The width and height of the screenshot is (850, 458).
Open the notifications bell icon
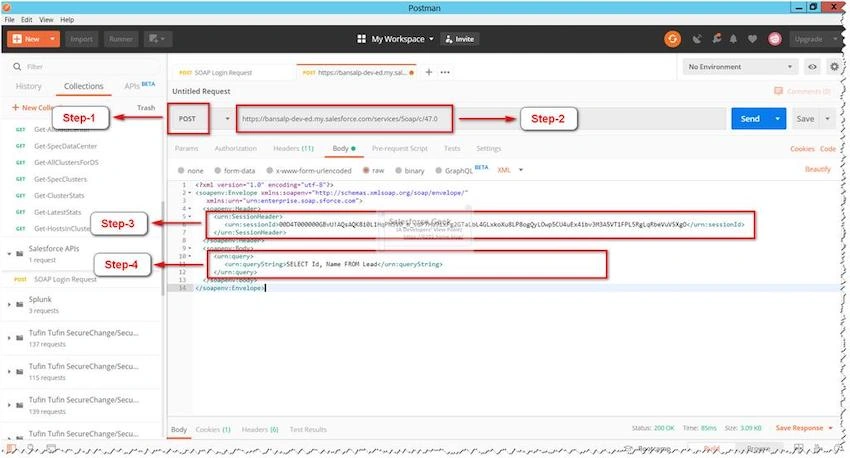733,39
